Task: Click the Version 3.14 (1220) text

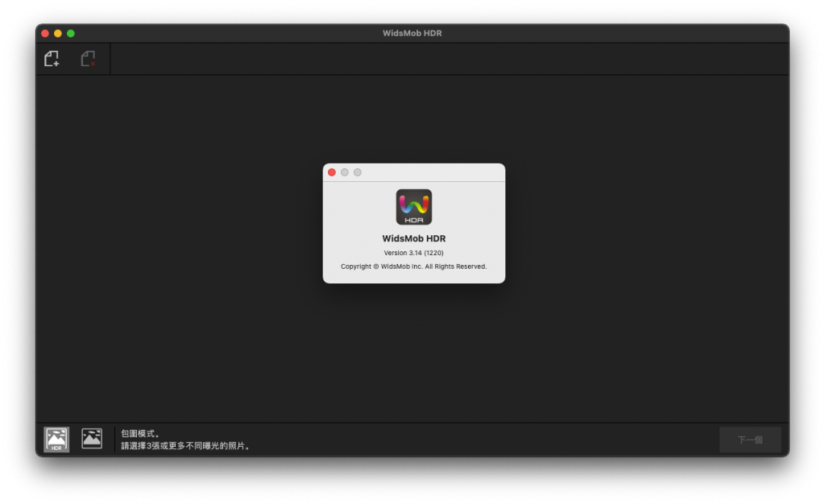Action: [x=413, y=253]
